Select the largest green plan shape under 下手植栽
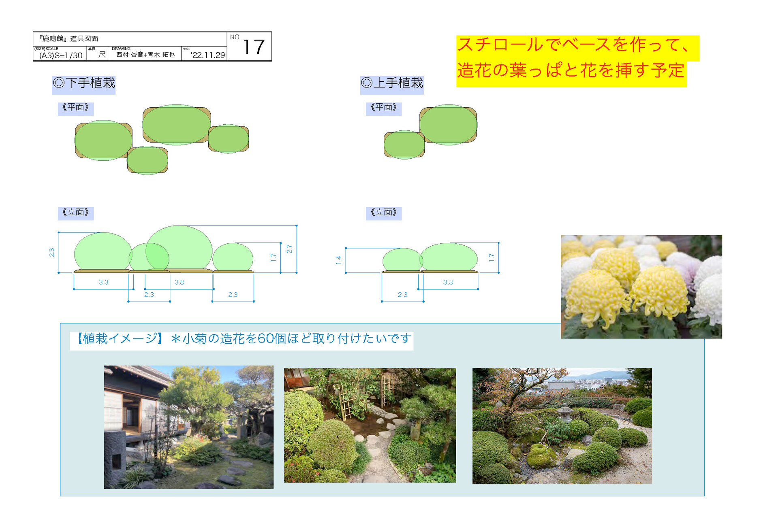The image size is (778, 532). pyautogui.click(x=177, y=125)
